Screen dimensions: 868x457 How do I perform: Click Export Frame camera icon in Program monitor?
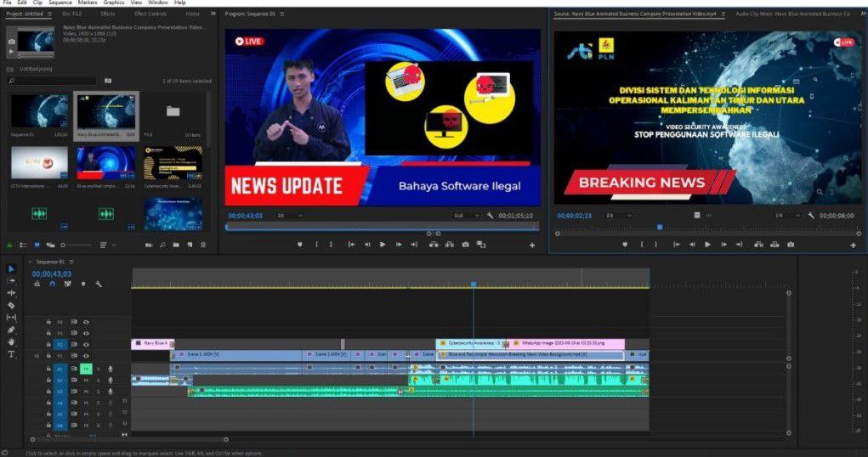point(465,245)
